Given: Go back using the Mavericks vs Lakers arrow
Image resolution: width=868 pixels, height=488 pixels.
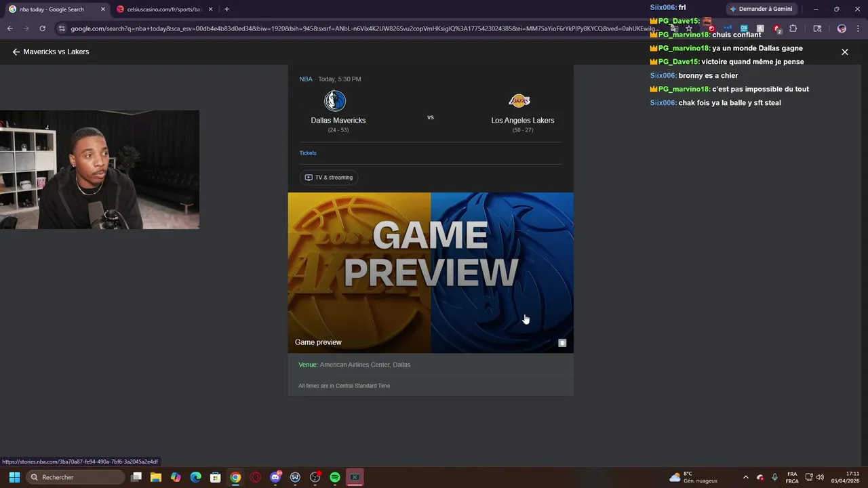Looking at the screenshot, I should pyautogui.click(x=16, y=52).
